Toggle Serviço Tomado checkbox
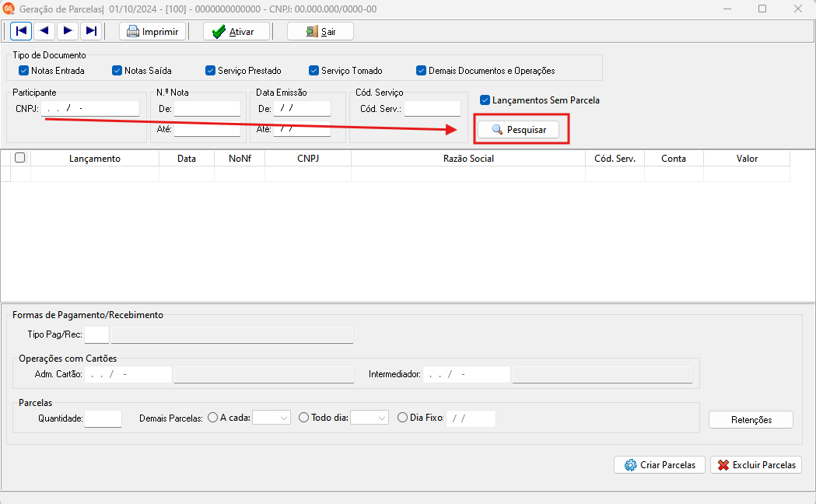The width and height of the screenshot is (816, 504). coord(313,70)
